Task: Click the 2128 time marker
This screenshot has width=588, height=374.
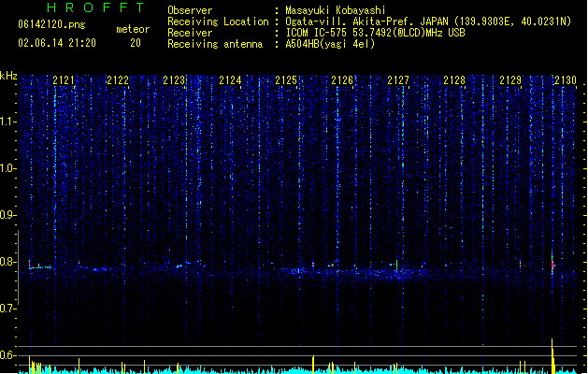Action: 454,80
